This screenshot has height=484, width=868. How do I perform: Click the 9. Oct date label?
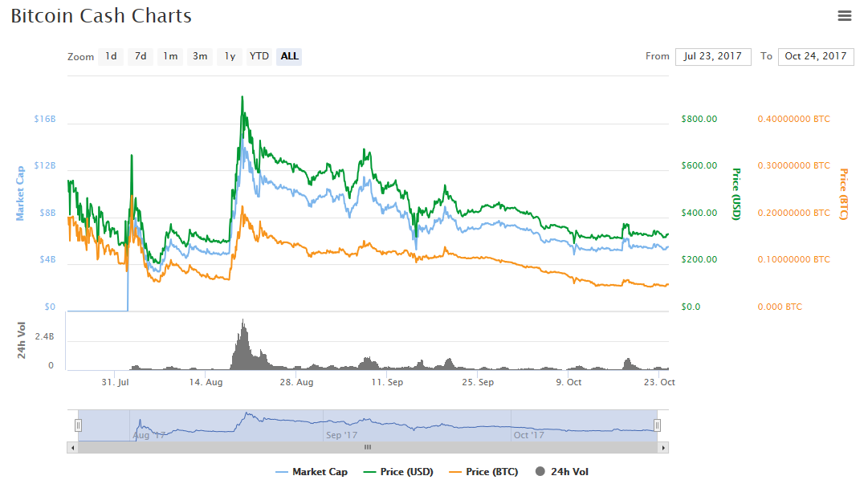(568, 382)
